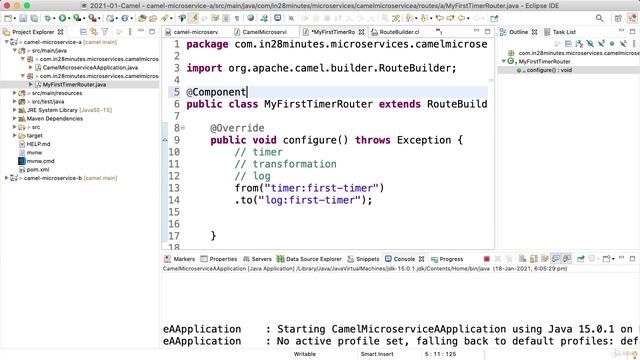The width and height of the screenshot is (640, 360).
Task: Switch to RouteBuilder.cl editor tab
Action: tap(396, 32)
